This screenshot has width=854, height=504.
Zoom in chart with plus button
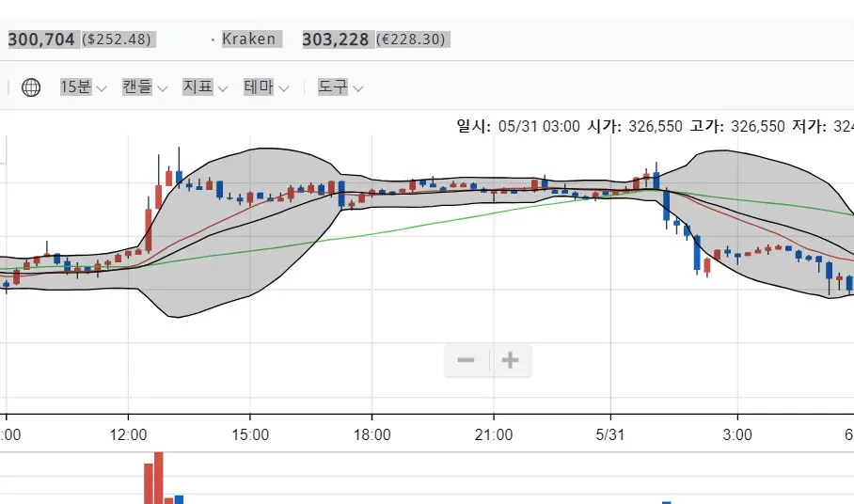click(510, 360)
